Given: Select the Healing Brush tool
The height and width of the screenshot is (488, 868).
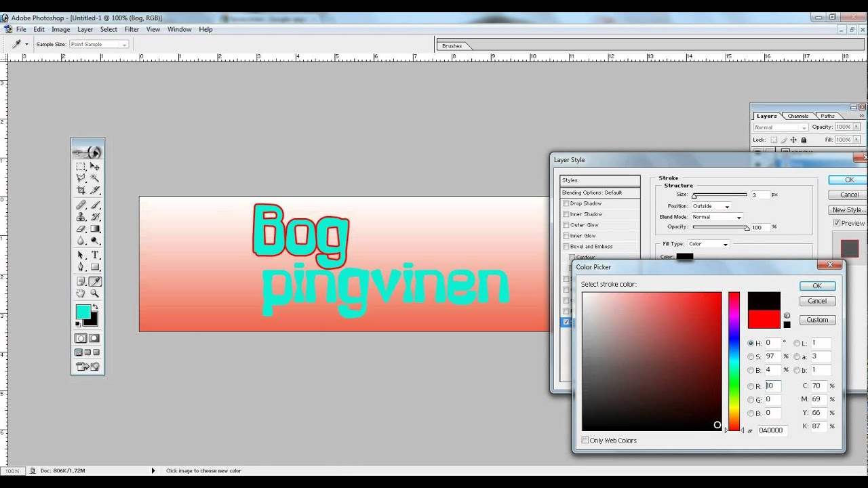Looking at the screenshot, I should [x=81, y=205].
